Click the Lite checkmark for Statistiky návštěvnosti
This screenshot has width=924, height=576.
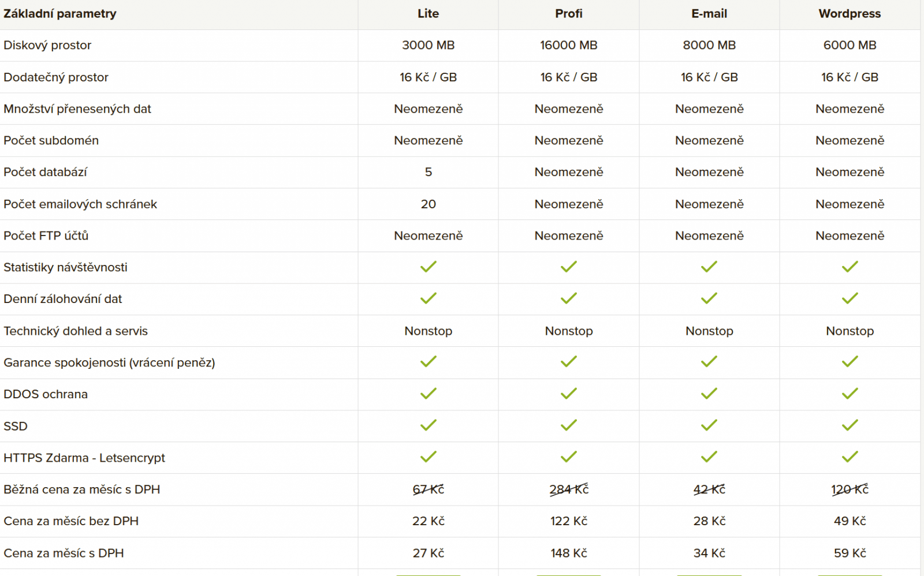point(429,267)
